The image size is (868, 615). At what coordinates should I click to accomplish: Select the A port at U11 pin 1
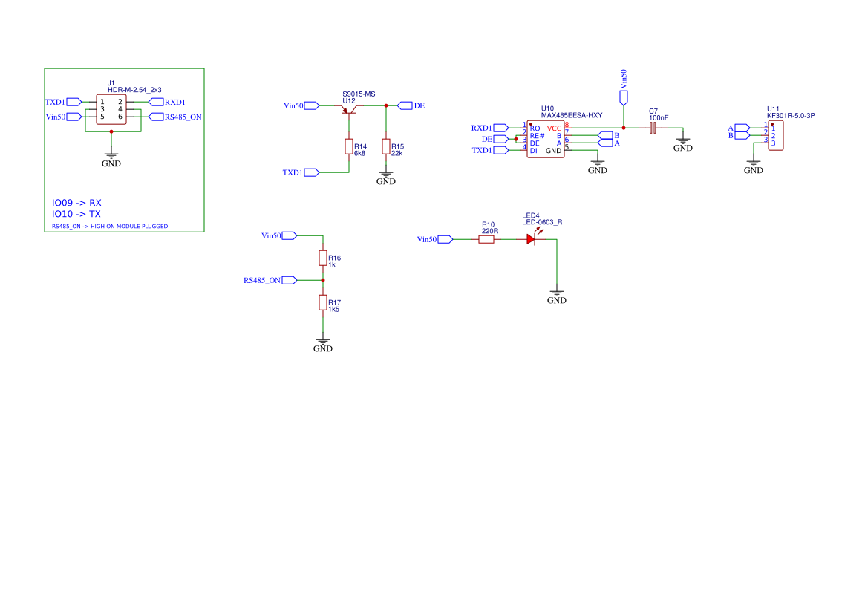tap(743, 128)
